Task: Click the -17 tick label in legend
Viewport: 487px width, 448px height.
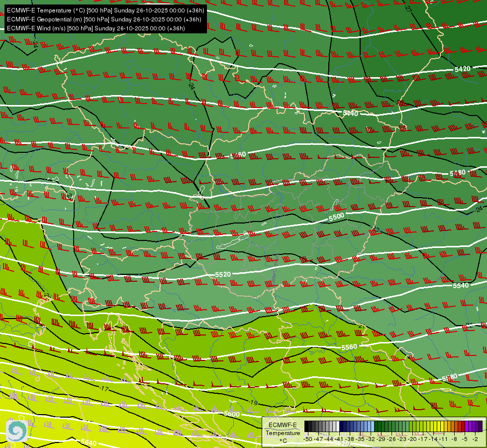Action: click(423, 439)
